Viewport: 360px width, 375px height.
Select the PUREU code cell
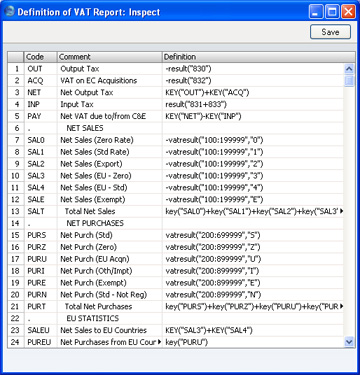41,342
